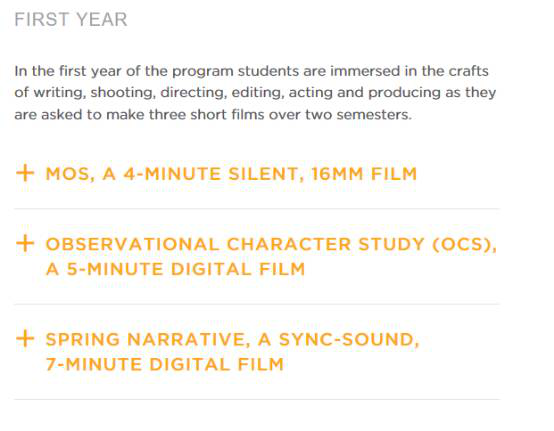
Task: Select the '7-MINUTE DIGITAL FILM' line
Action: point(165,364)
